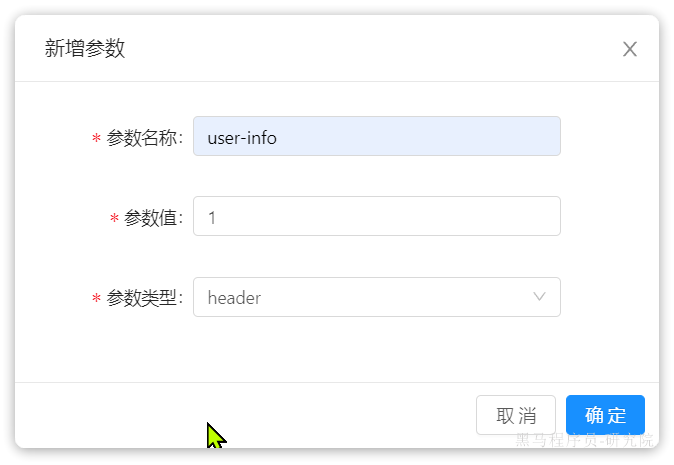Click the 参数名称 field label

[145, 138]
